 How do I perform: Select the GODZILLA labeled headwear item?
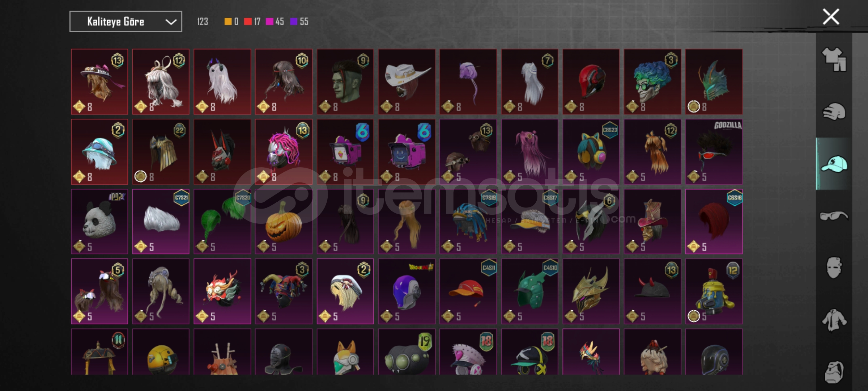tap(714, 152)
